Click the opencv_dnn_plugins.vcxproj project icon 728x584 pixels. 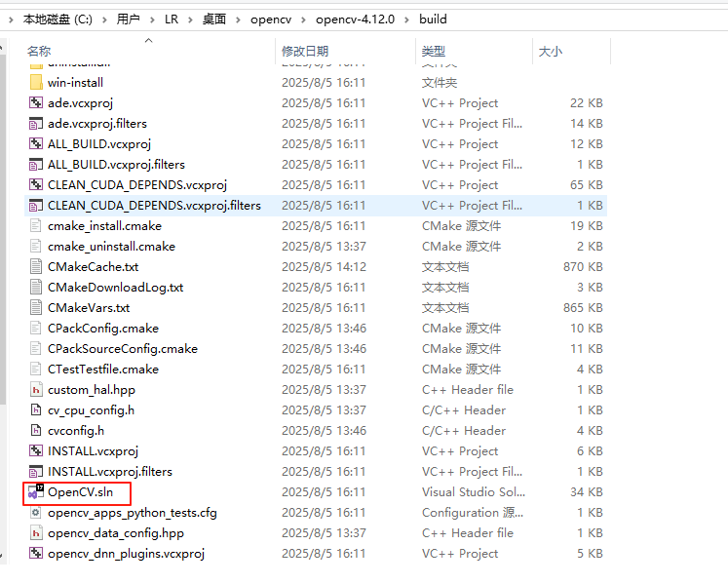click(x=36, y=554)
